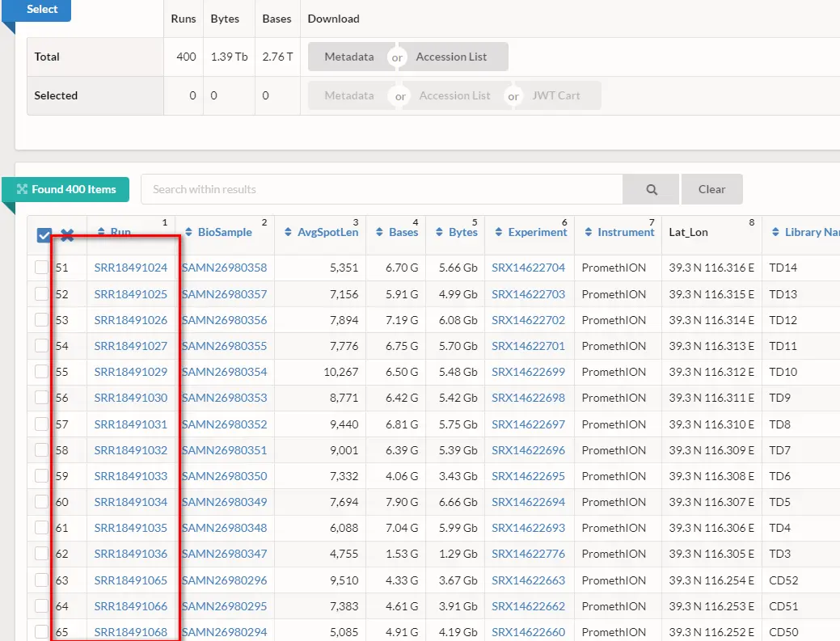Viewport: 840px width, 641px height.
Task: Select the checkbox for row 58
Action: click(41, 450)
